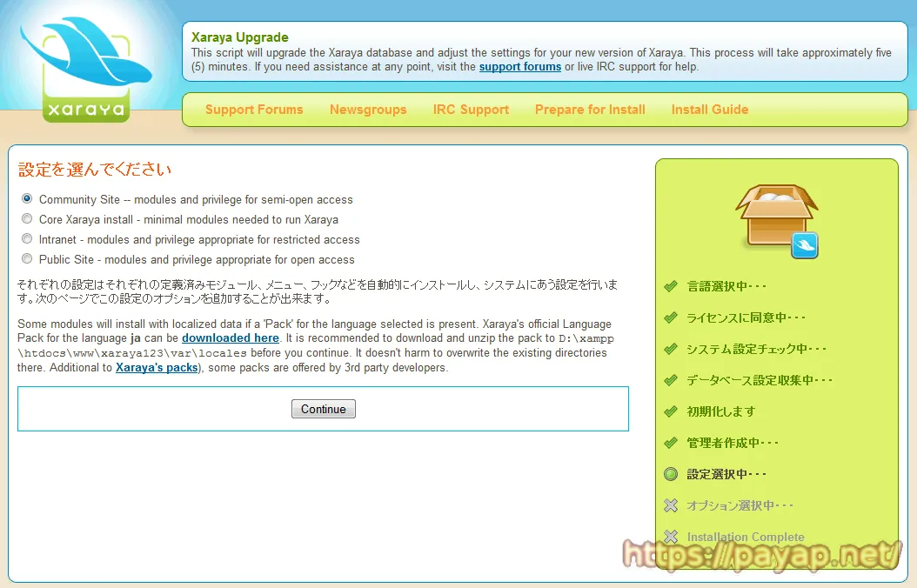The width and height of the screenshot is (917, 588).
Task: Click the checkmark icon next to データベース設定収集中
Action: tap(672, 378)
